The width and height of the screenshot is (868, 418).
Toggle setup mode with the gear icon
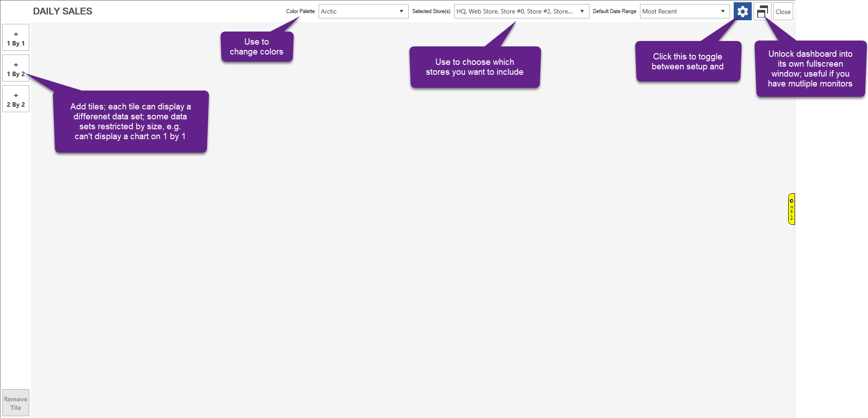pos(742,11)
